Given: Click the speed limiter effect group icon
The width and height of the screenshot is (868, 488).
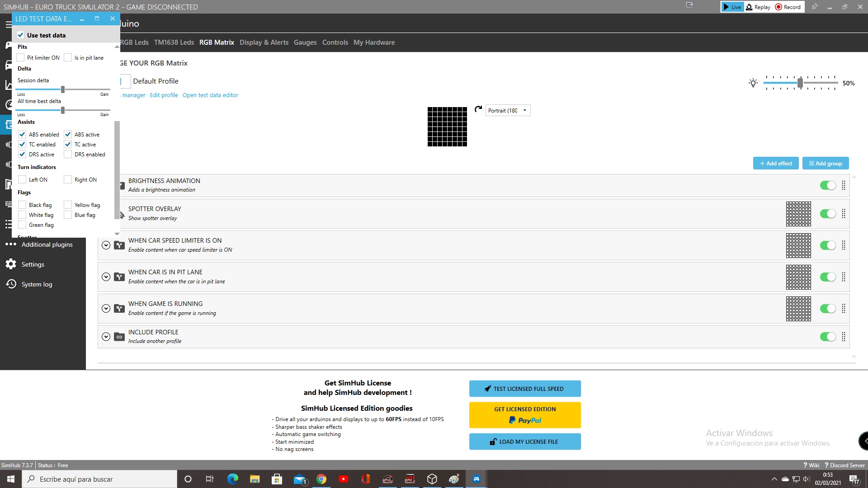Looking at the screenshot, I should [x=119, y=245].
